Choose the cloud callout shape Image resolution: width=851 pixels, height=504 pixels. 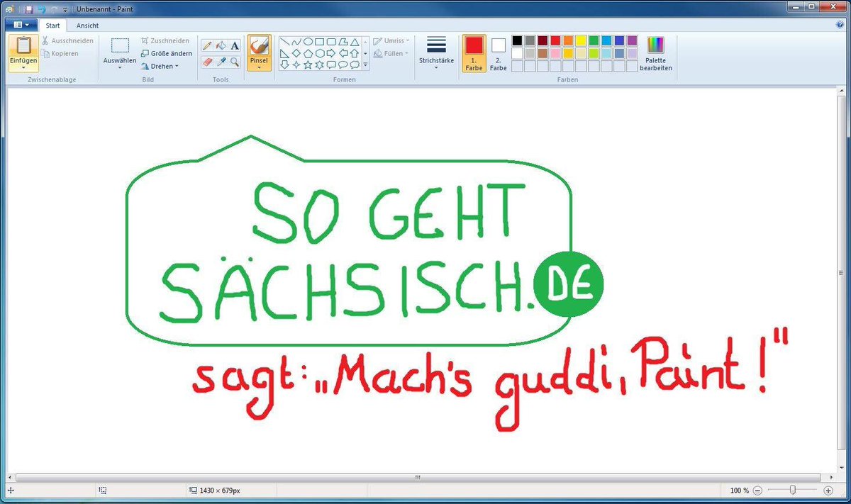coord(354,65)
